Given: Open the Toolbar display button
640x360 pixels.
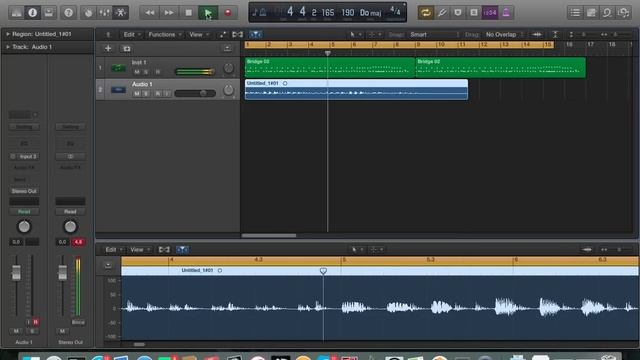Looking at the screenshot, I should [49, 13].
